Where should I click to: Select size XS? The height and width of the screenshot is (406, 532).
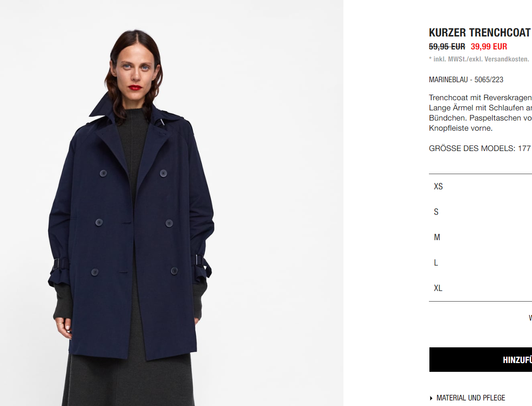pyautogui.click(x=480, y=187)
